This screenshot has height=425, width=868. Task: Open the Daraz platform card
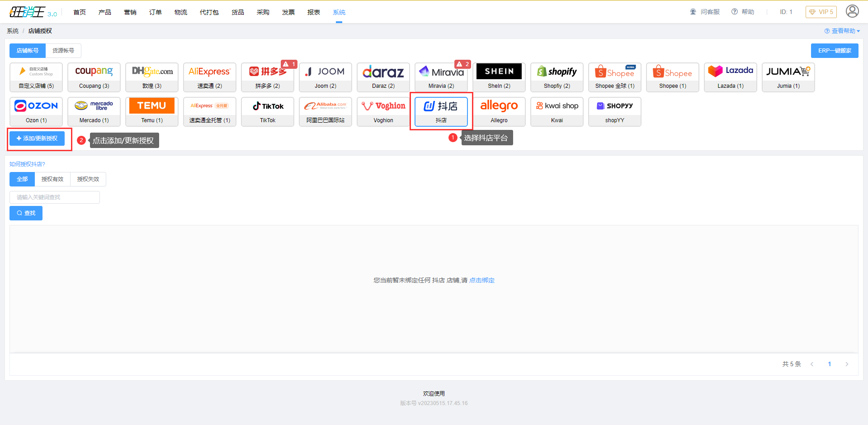[x=383, y=77]
